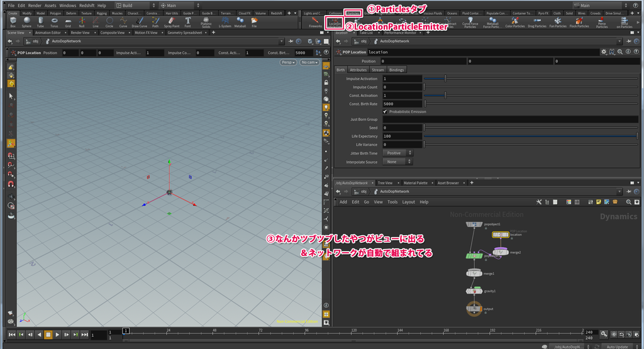
Task: Select the Draw Curve shelf tool
Action: (x=139, y=22)
